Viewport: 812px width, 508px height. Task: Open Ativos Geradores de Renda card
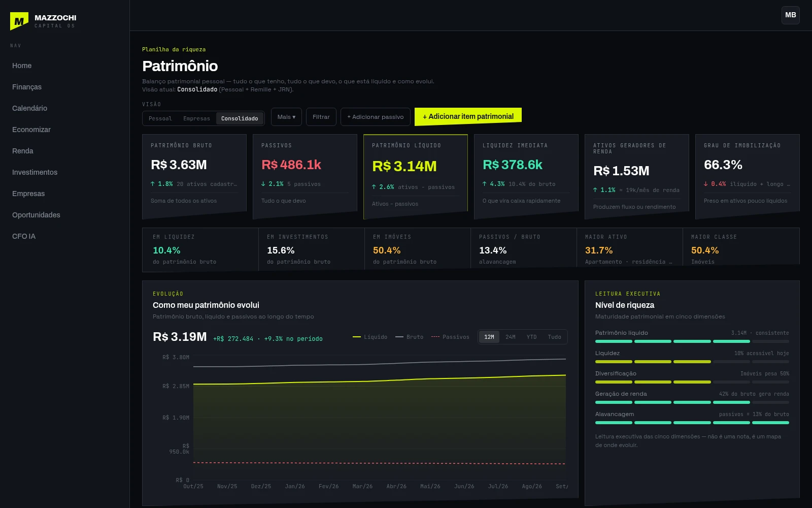637,177
